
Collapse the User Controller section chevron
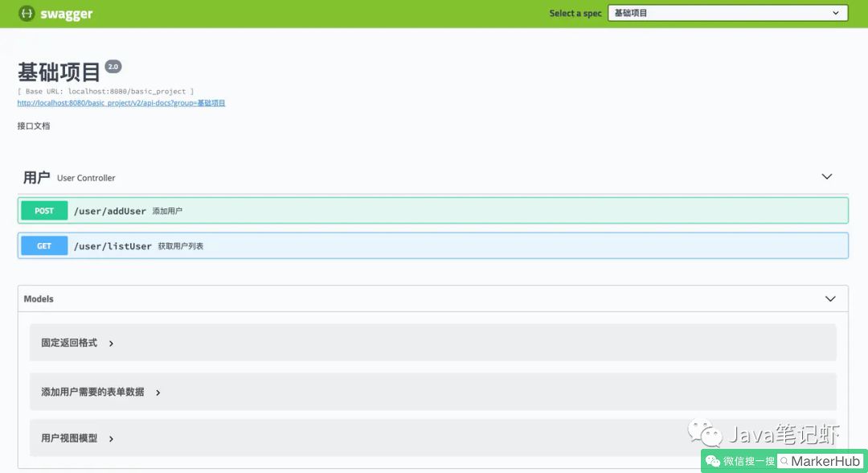tap(826, 177)
